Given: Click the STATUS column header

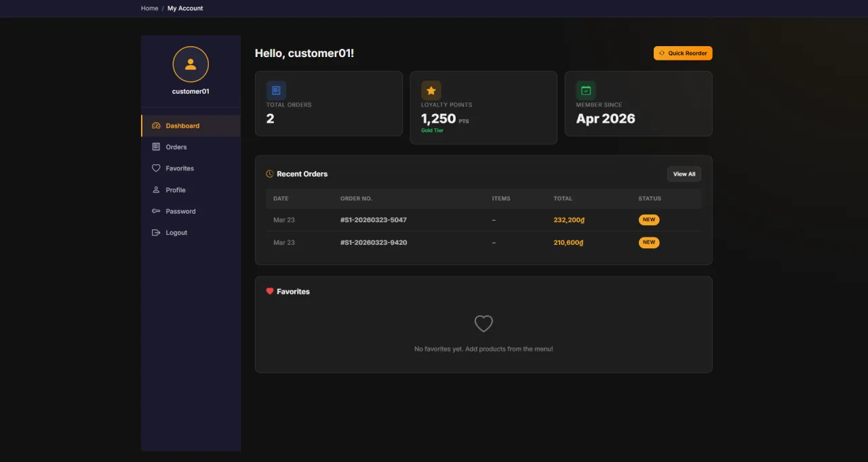Looking at the screenshot, I should [650, 198].
